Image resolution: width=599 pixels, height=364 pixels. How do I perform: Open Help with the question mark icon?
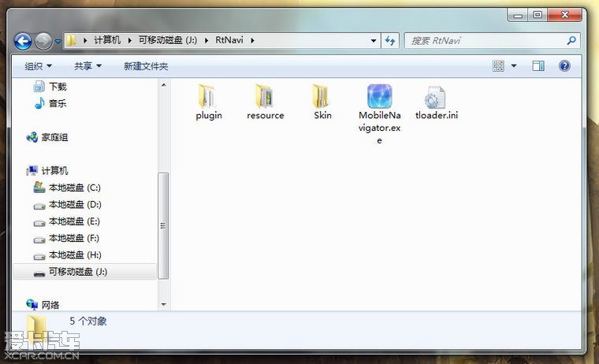[x=564, y=66]
